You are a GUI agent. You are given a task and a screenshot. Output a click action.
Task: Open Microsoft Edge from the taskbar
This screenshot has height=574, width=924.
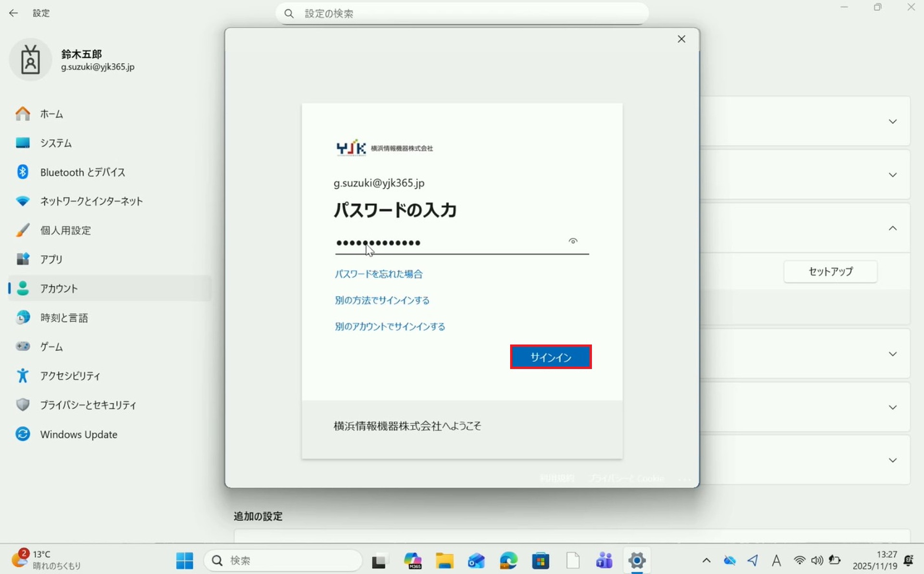pyautogui.click(x=508, y=561)
